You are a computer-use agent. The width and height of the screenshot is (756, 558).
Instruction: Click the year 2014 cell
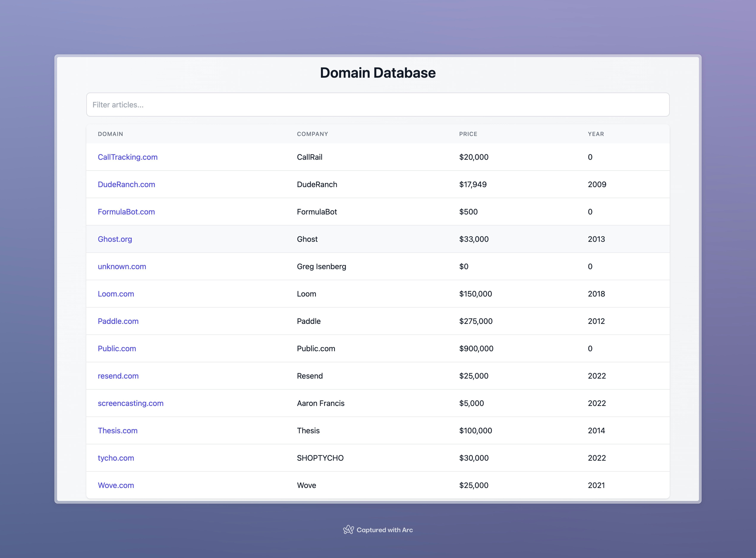pos(596,431)
